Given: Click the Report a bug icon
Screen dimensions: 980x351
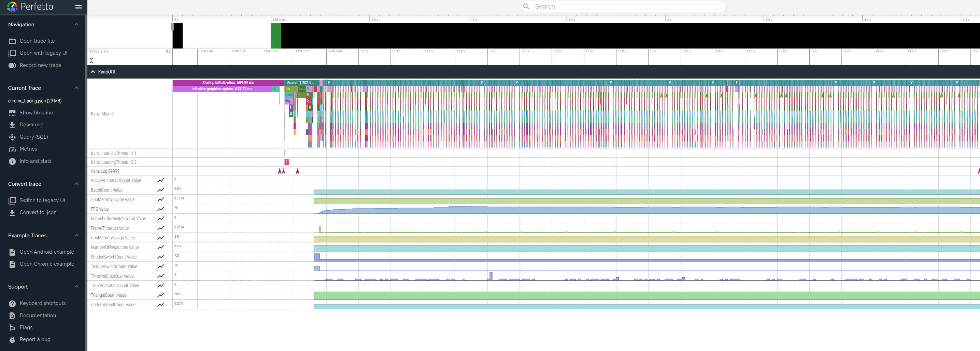Looking at the screenshot, I should [12, 340].
